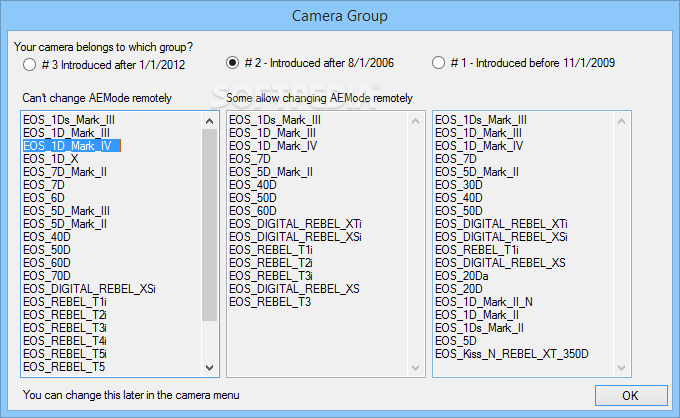Select EOS_REBEL_T3 in the middle list
680x418 pixels.
270,302
